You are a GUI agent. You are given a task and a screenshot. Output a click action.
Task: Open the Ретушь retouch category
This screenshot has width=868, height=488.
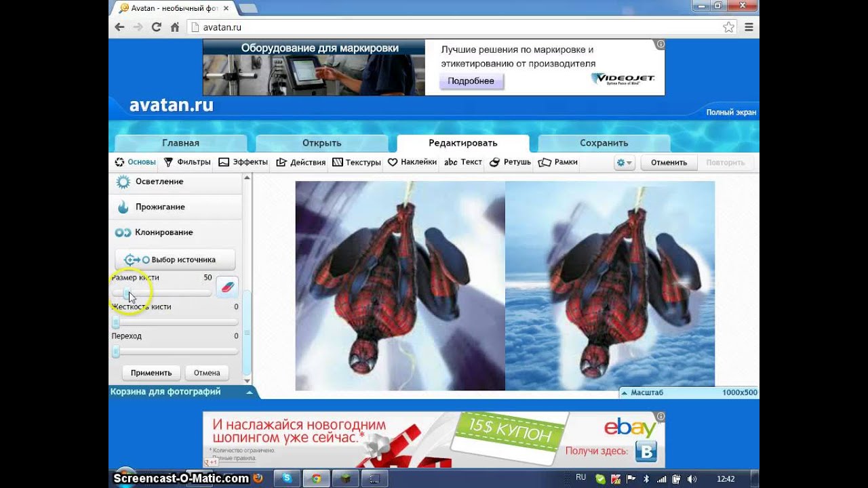click(x=510, y=163)
